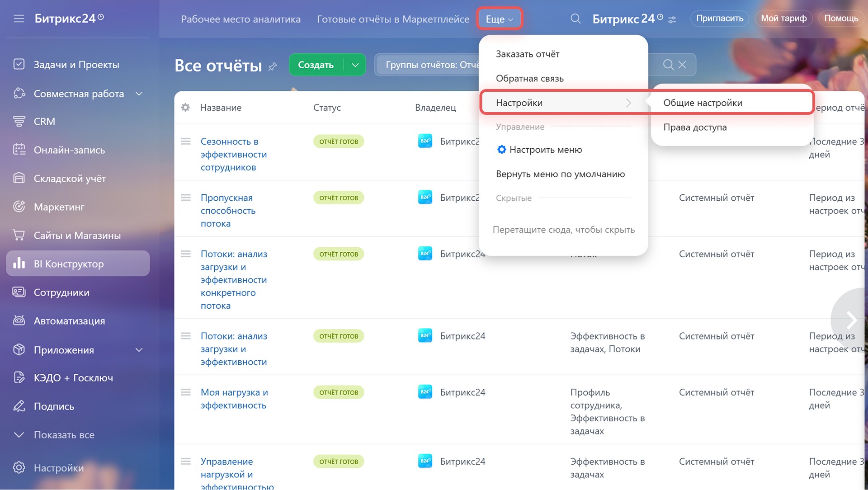Sort by Название column header
The height and width of the screenshot is (490, 868).
[x=221, y=108]
